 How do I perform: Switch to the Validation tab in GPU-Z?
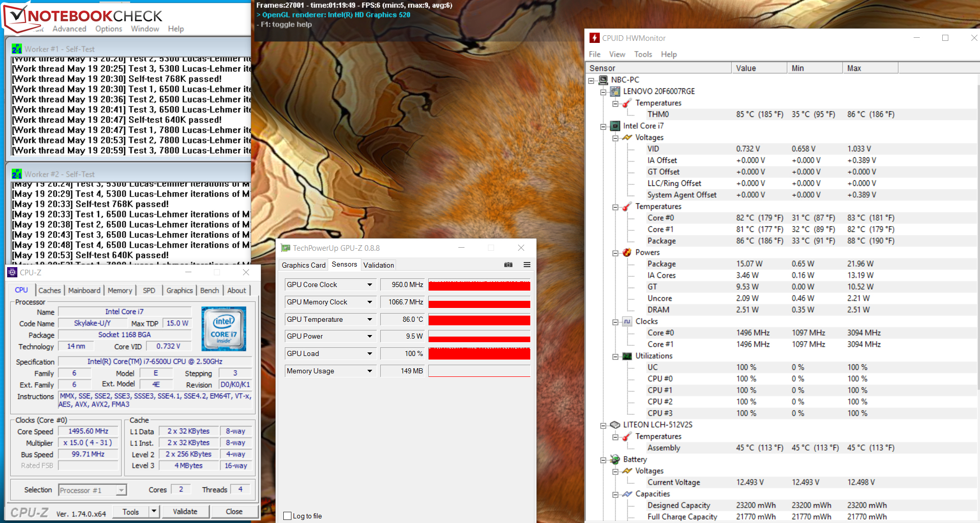(379, 265)
